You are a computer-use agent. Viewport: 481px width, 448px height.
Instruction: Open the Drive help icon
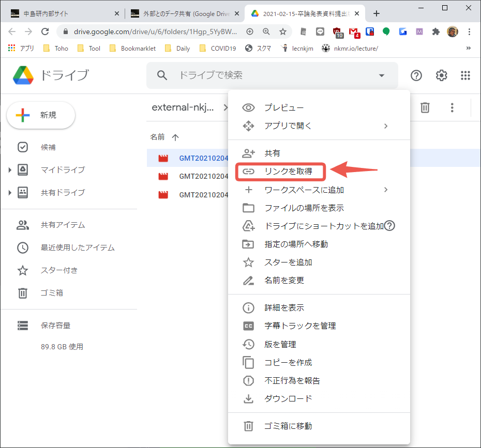416,75
